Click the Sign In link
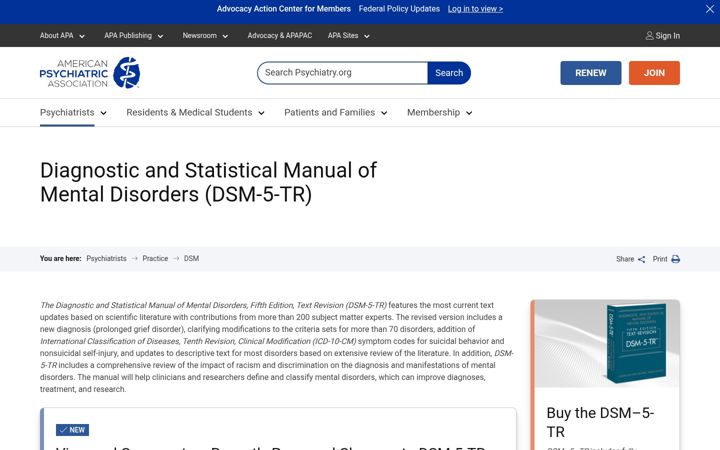The width and height of the screenshot is (720, 450). (667, 36)
